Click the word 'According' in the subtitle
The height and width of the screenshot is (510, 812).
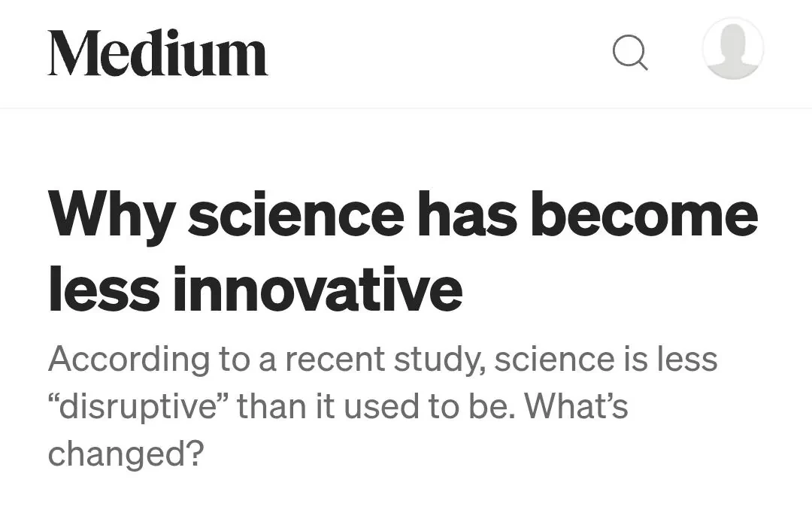click(129, 359)
